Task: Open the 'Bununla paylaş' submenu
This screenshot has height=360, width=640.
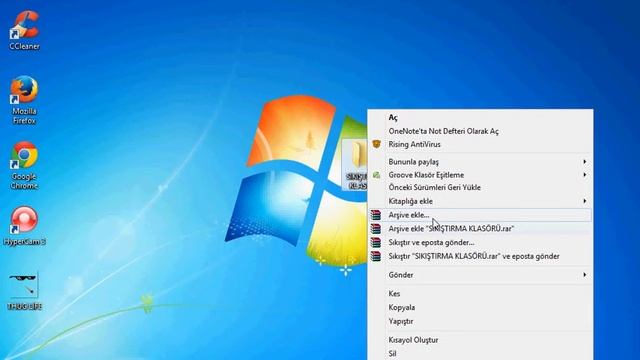Action: 480,162
